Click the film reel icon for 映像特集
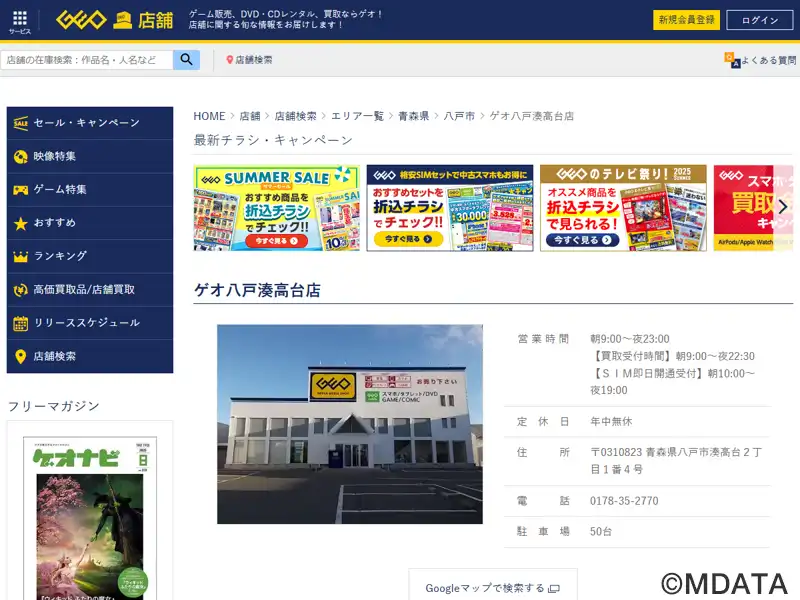This screenshot has height=600, width=800. (x=20, y=157)
